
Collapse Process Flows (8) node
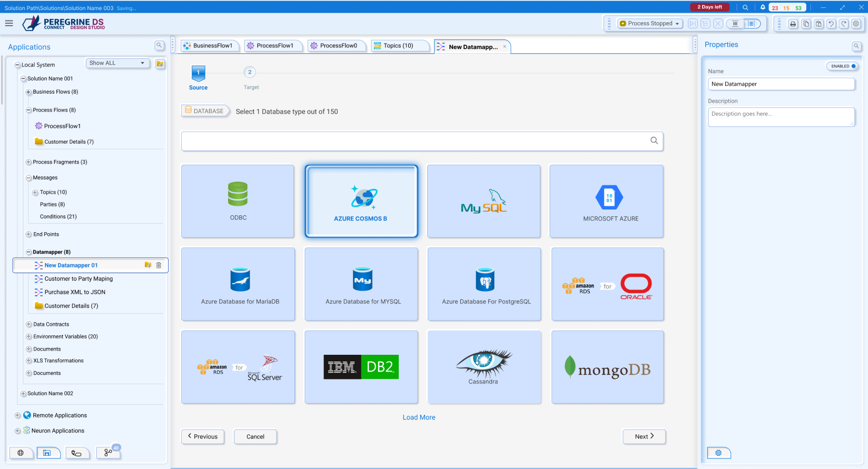29,111
